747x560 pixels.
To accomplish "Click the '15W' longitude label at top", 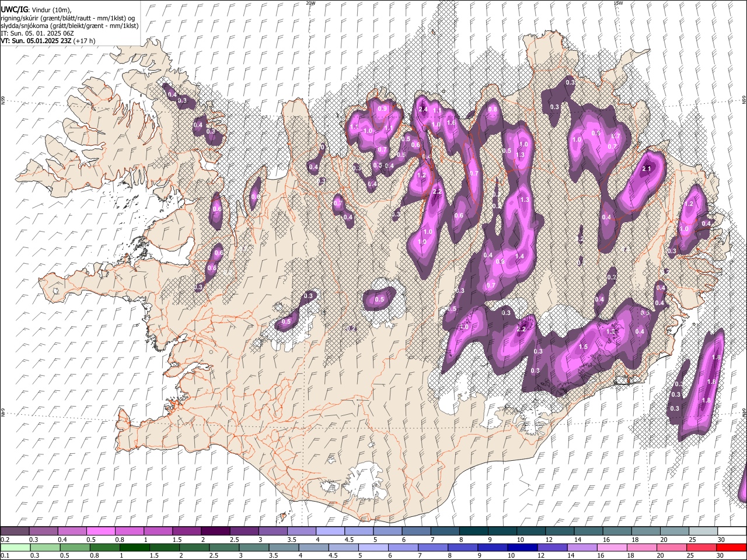I will click(x=618, y=3).
